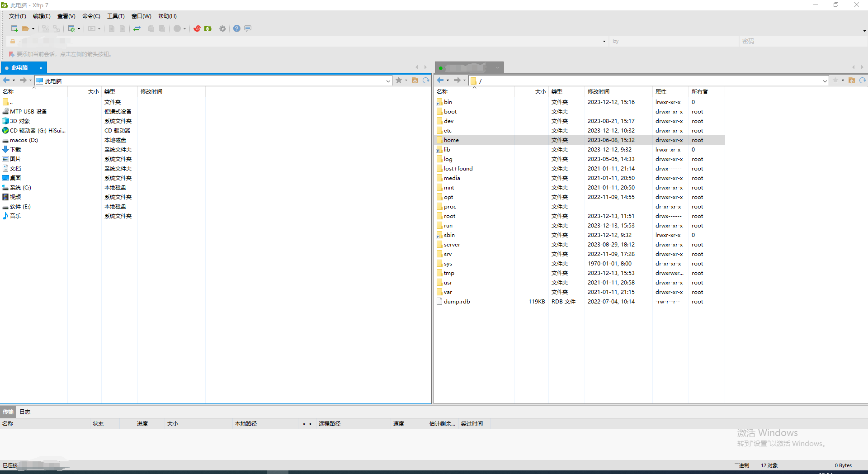Go forward in the remote pane

[x=457, y=80]
